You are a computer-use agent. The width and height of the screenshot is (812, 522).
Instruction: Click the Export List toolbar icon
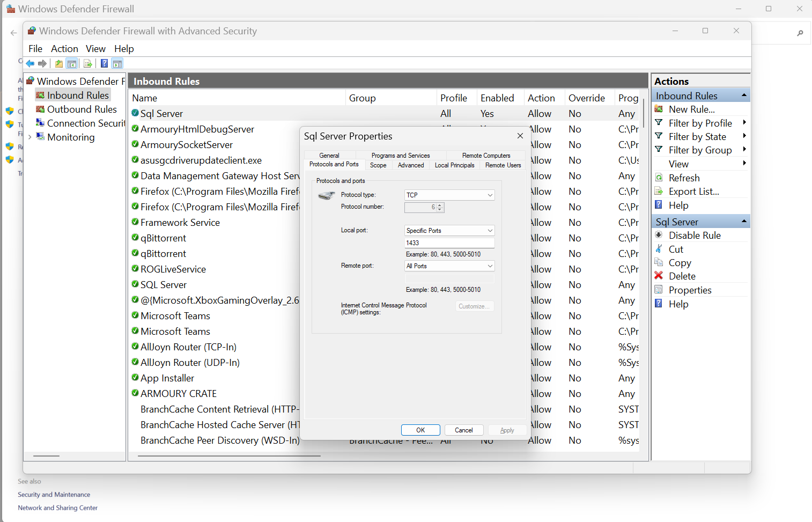[x=88, y=64]
